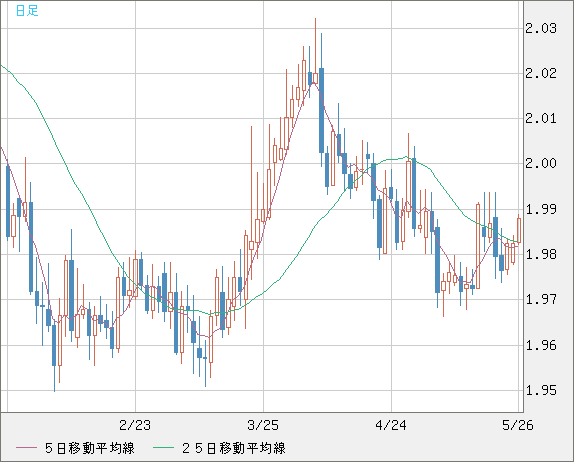Click the 2/23 date axis label
The height and width of the screenshot is (462, 574).
click(135, 425)
